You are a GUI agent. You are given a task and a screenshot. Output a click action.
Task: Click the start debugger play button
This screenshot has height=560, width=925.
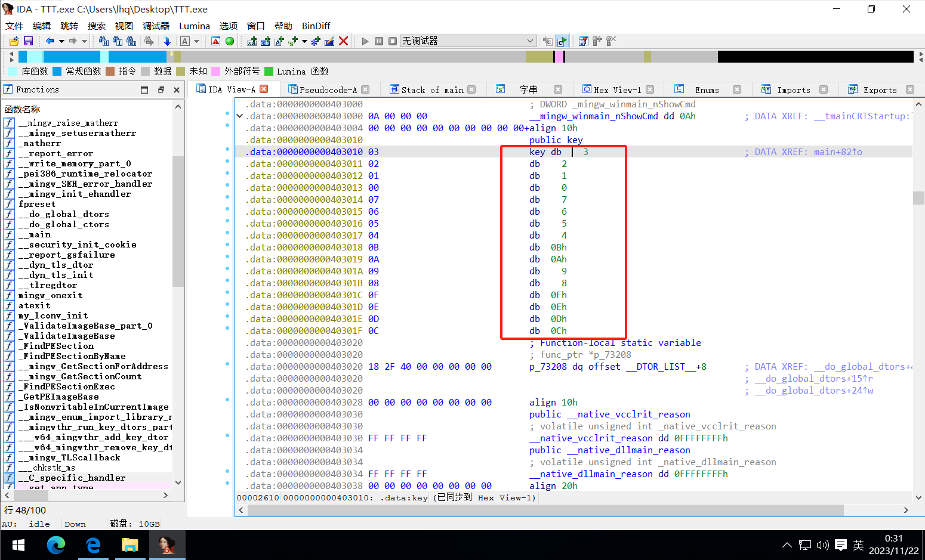tap(365, 41)
